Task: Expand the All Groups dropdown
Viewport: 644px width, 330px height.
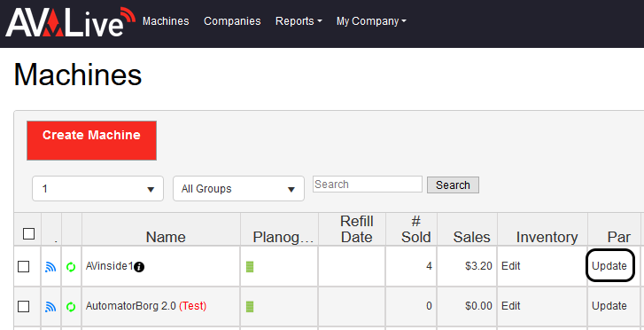Action: [x=238, y=189]
